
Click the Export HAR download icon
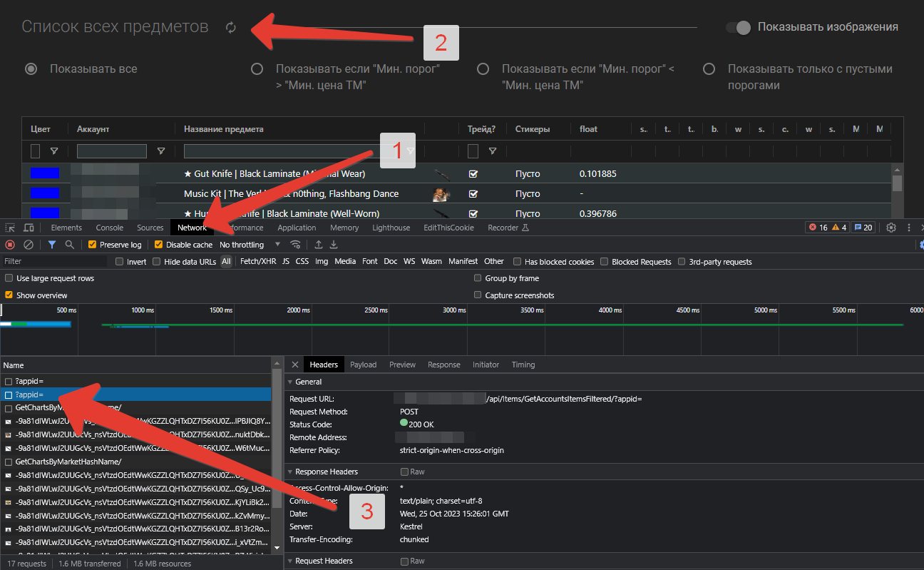coord(334,245)
